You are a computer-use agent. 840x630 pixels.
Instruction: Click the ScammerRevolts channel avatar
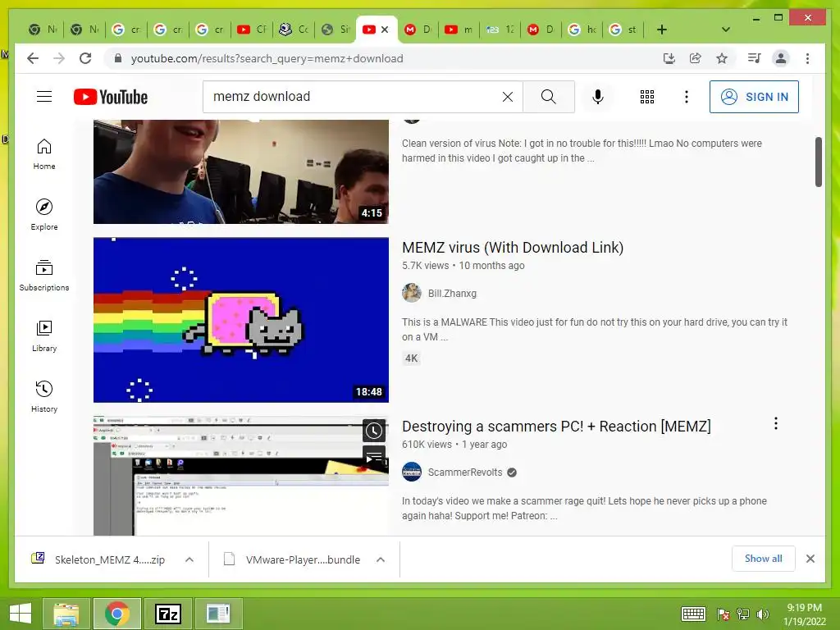(x=412, y=472)
